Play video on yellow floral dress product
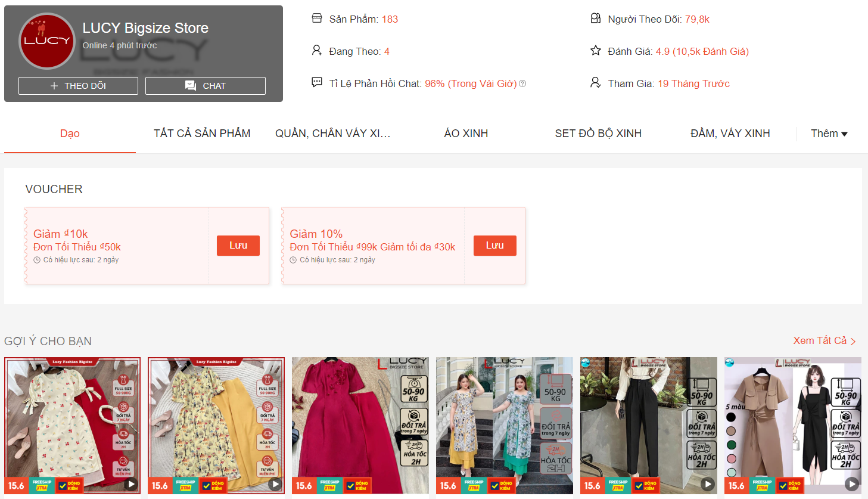The width and height of the screenshot is (868, 499). coord(275,484)
